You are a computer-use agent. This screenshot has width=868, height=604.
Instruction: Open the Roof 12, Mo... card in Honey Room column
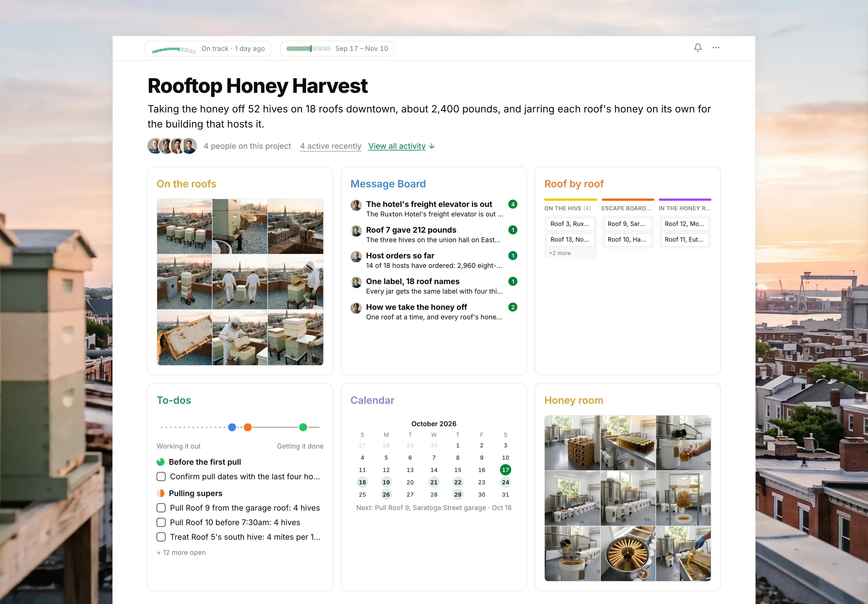coord(685,224)
